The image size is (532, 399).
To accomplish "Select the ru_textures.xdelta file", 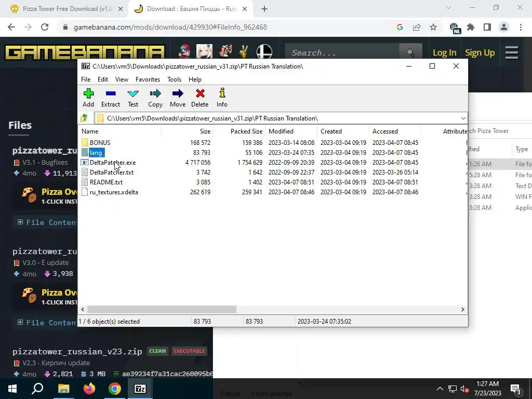I will point(114,192).
